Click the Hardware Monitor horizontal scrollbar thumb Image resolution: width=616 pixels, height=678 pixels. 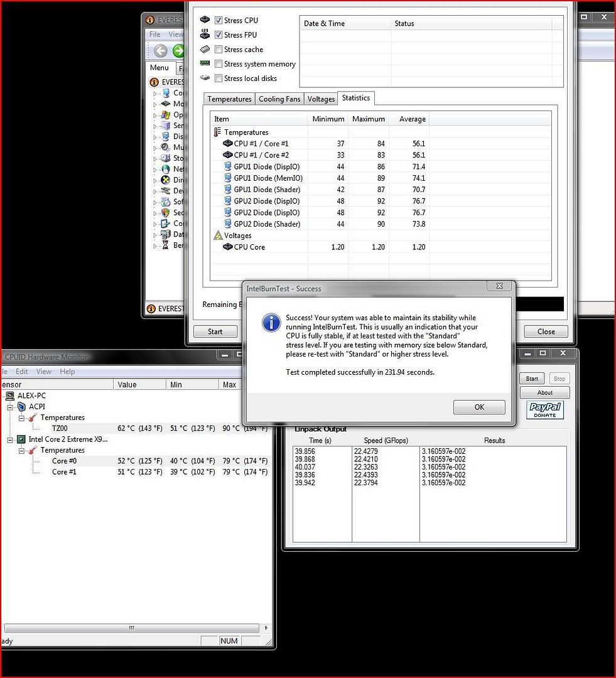[131, 628]
